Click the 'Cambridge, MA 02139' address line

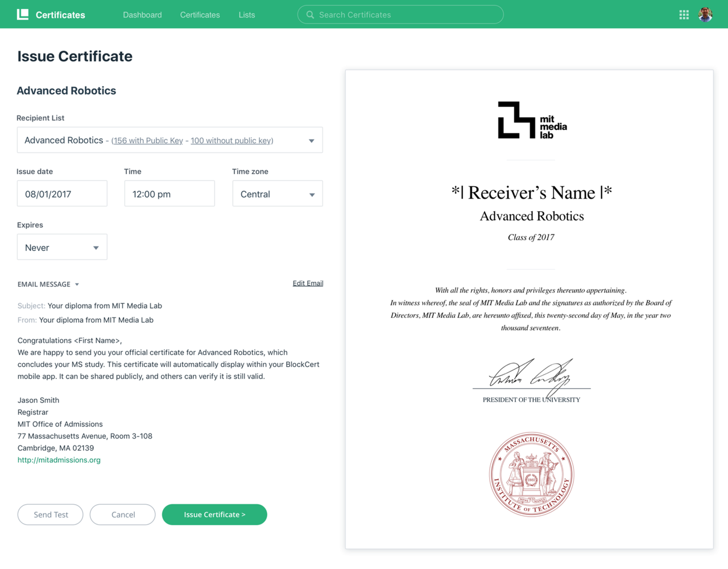click(x=56, y=448)
